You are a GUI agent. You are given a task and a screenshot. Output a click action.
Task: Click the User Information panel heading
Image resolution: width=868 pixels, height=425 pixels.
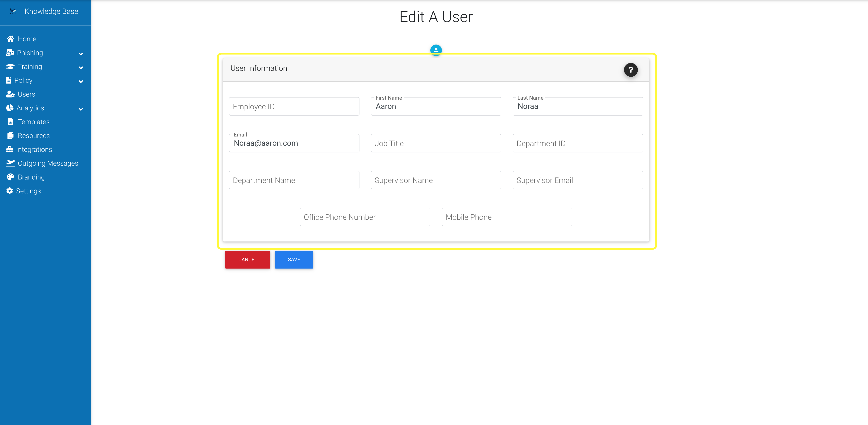tap(259, 68)
